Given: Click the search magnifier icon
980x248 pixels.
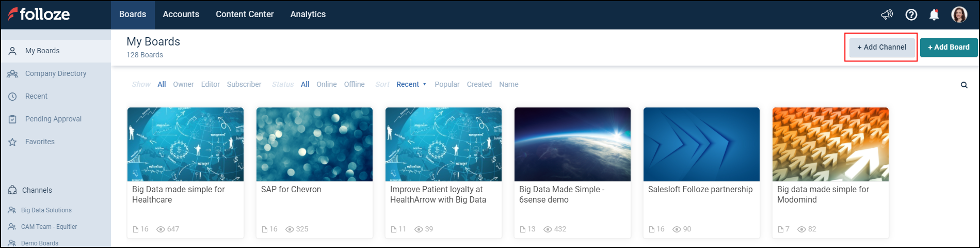Looking at the screenshot, I should [x=964, y=85].
